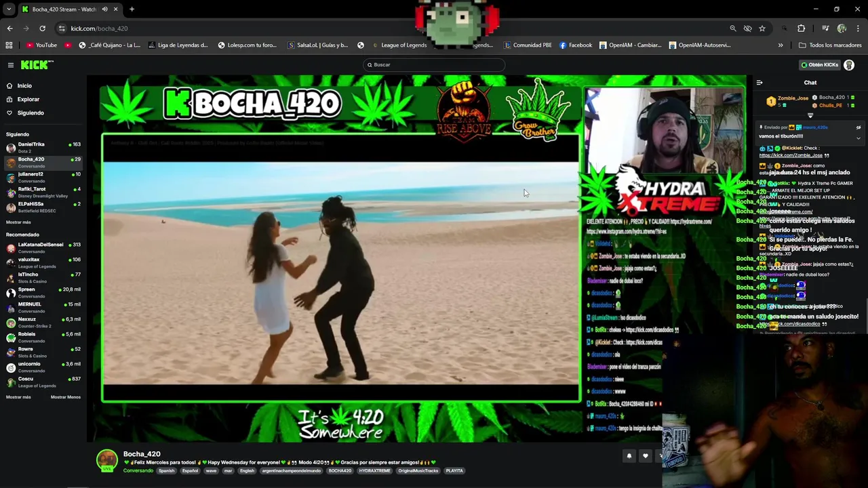Open the tab search dropdown arrow
Screen dimensions: 868x488
coord(9,9)
